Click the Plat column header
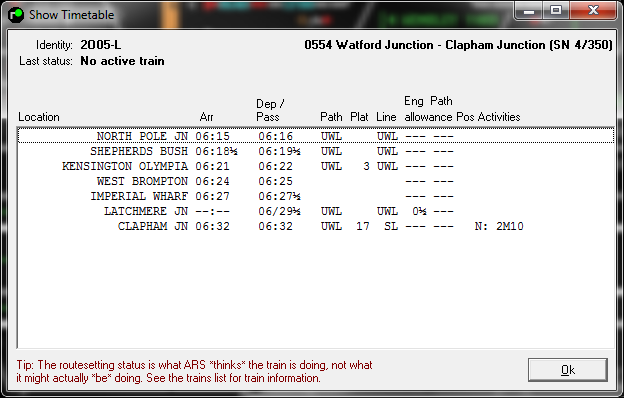The image size is (624, 398). click(x=359, y=117)
